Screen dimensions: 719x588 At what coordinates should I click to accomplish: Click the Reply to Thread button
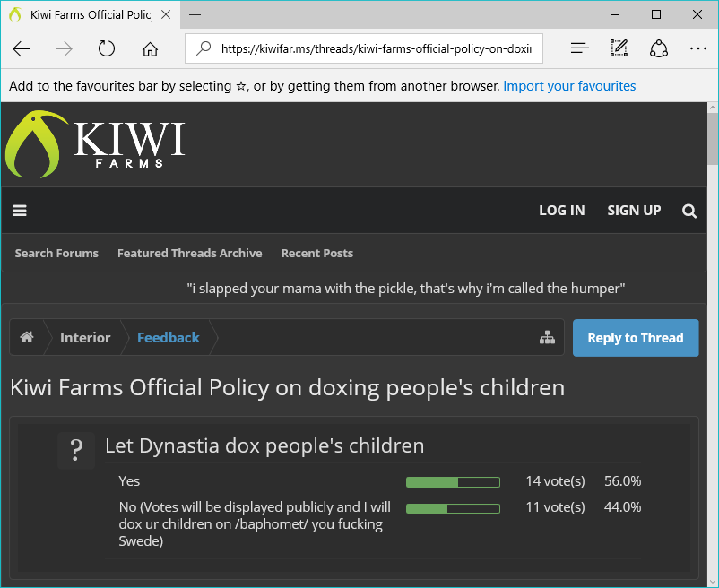pyautogui.click(x=636, y=338)
